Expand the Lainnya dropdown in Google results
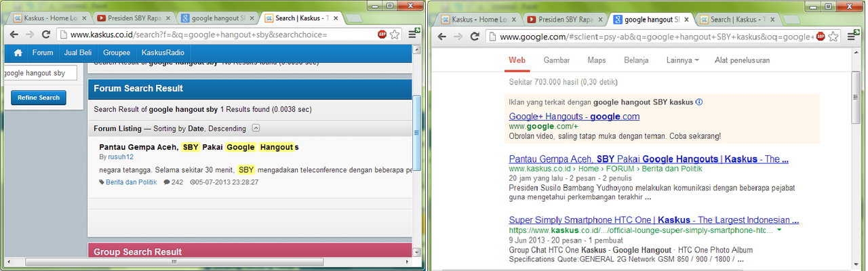The width and height of the screenshot is (868, 271). click(683, 60)
